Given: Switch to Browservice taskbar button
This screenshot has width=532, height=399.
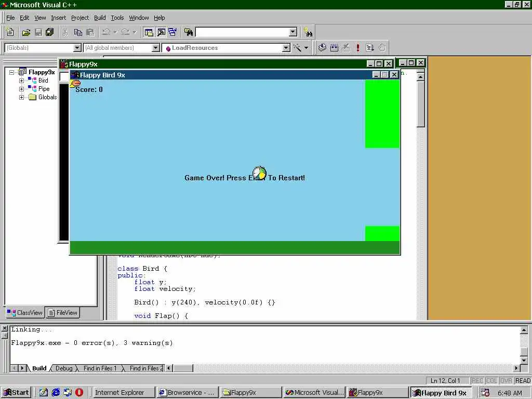Looking at the screenshot, I should [x=187, y=393].
